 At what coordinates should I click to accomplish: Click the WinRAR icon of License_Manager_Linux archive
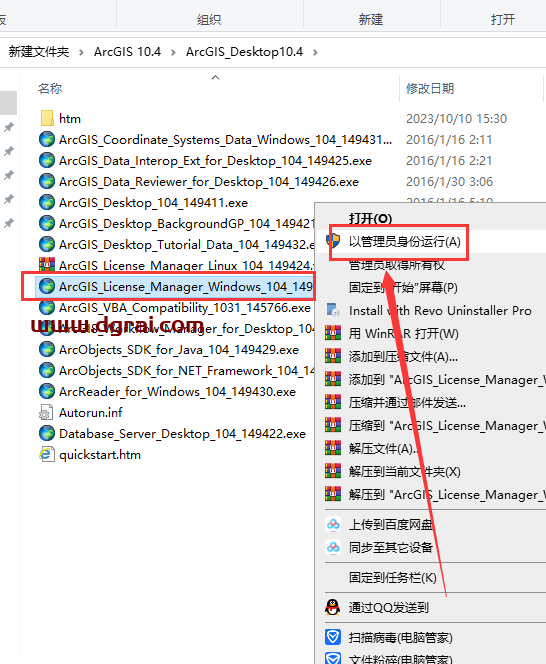[47, 265]
